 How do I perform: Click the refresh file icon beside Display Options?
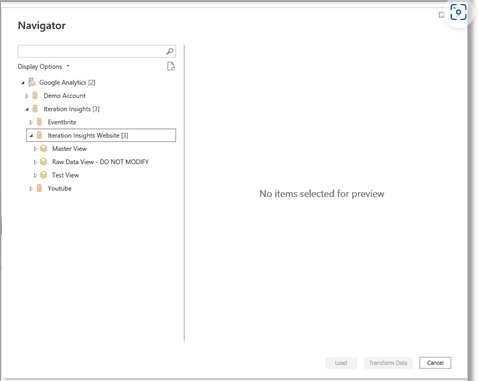tap(171, 66)
